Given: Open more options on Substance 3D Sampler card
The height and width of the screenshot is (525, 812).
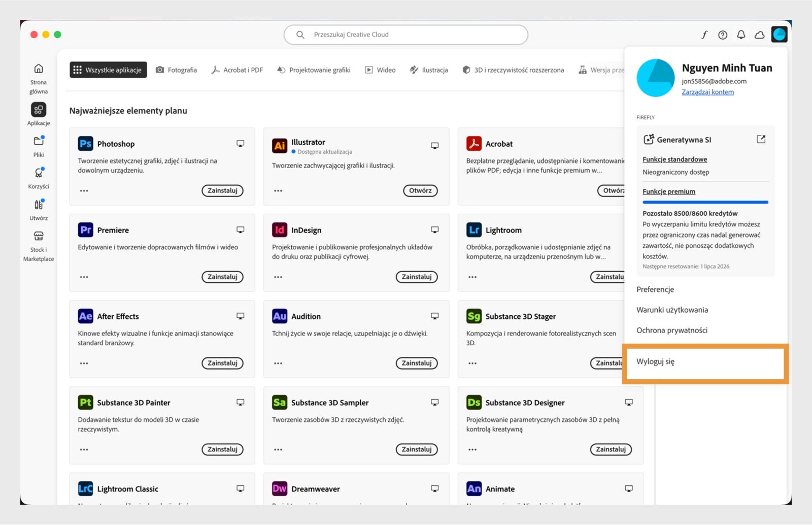Looking at the screenshot, I should pos(278,450).
